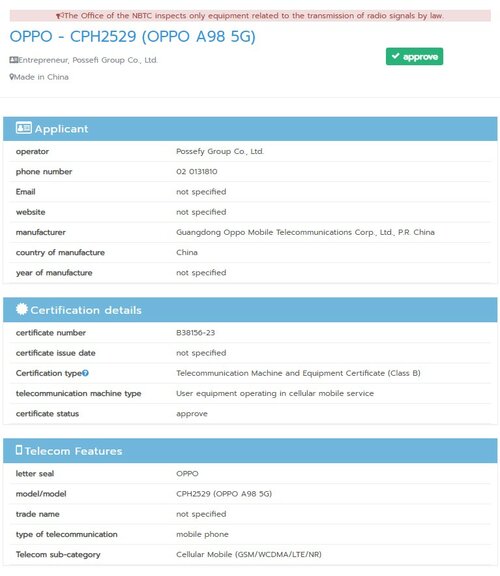
Task: Select the Certification details section header
Action: click(x=250, y=310)
